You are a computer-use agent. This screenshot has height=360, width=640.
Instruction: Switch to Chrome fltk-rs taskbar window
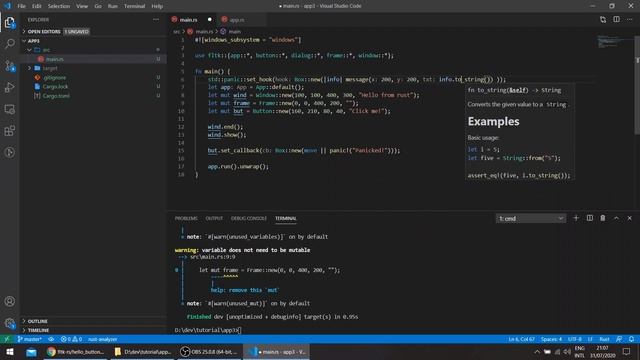(x=76, y=352)
